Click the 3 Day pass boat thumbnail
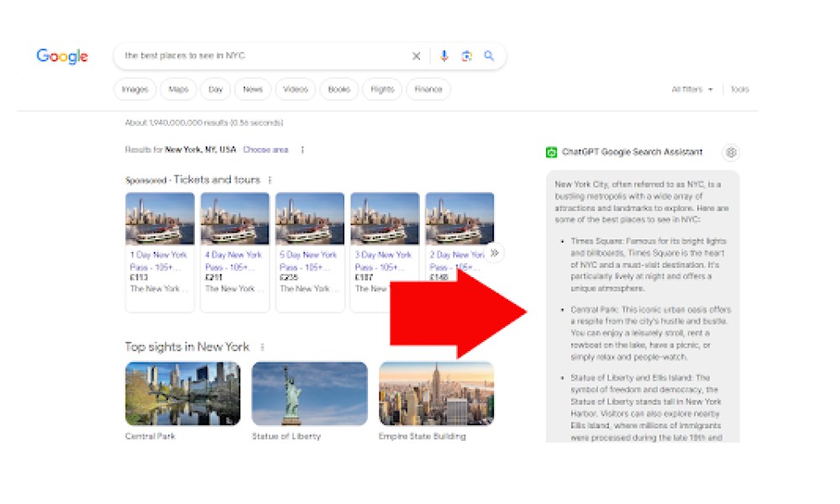840x504 pixels. click(386, 218)
